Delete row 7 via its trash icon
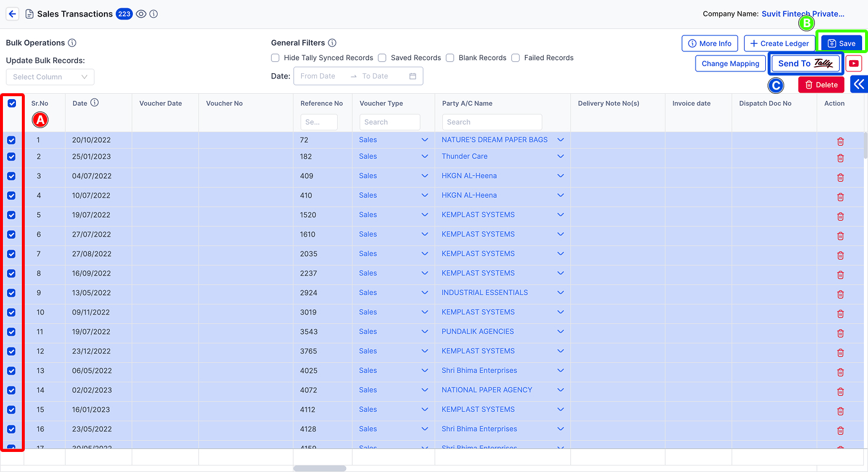Screen dimensions: 868x472 tap(840, 255)
